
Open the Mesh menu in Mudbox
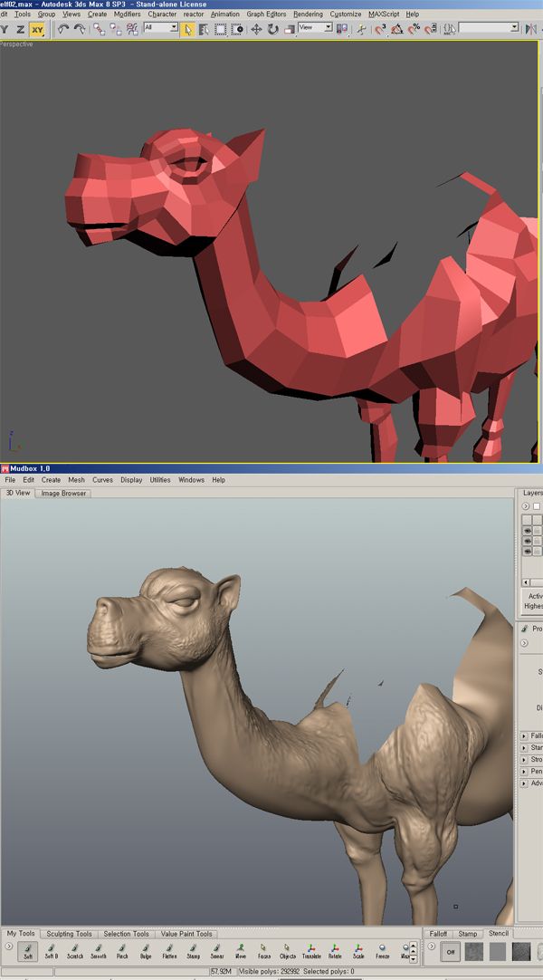[x=76, y=480]
